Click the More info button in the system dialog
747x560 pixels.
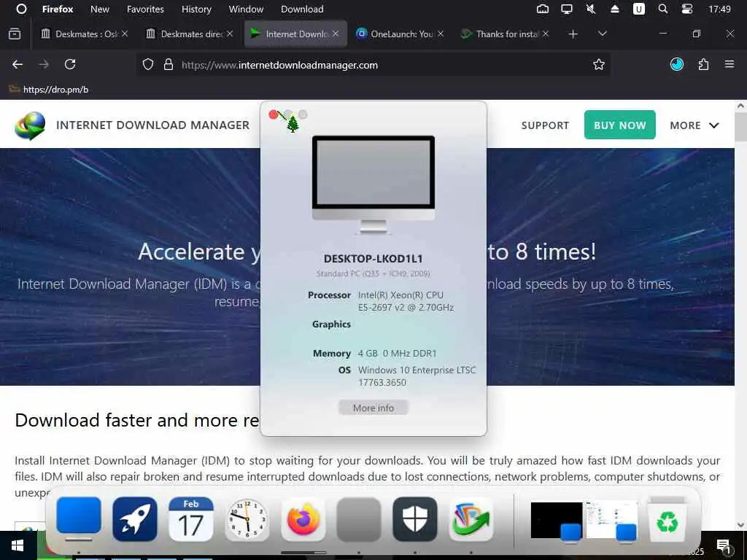[373, 408]
